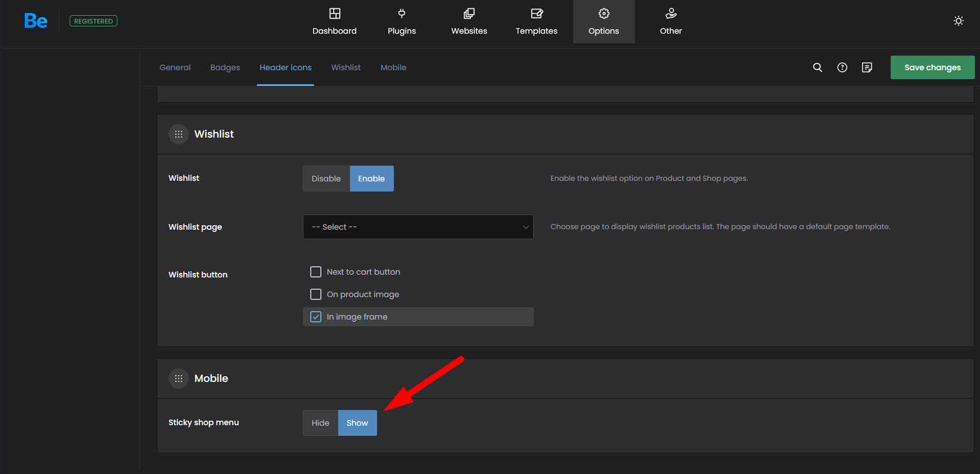Check On product image option
This screenshot has height=474, width=980.
click(316, 294)
